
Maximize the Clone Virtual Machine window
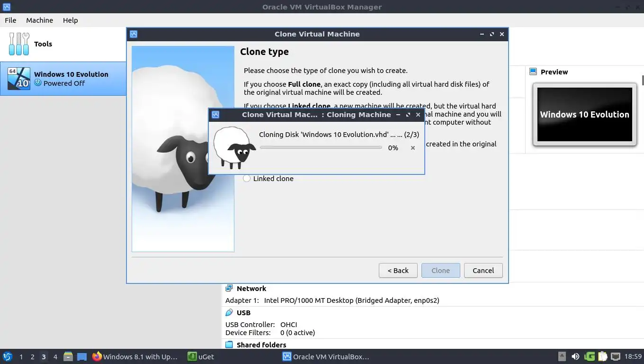click(x=492, y=34)
